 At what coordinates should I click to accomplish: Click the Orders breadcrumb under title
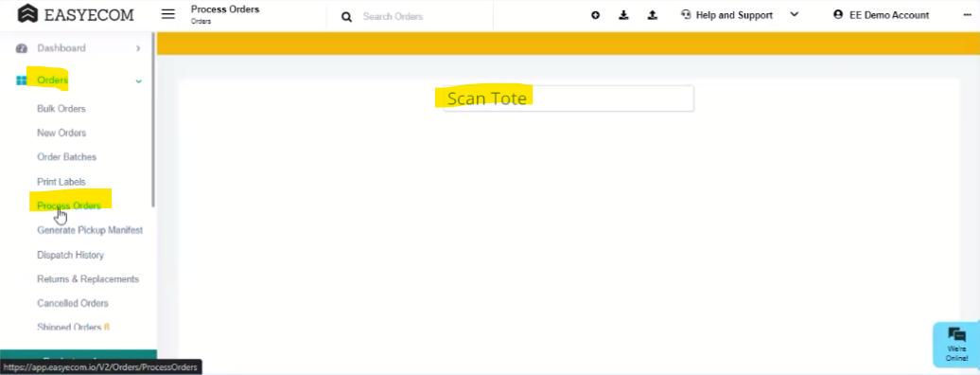(201, 21)
